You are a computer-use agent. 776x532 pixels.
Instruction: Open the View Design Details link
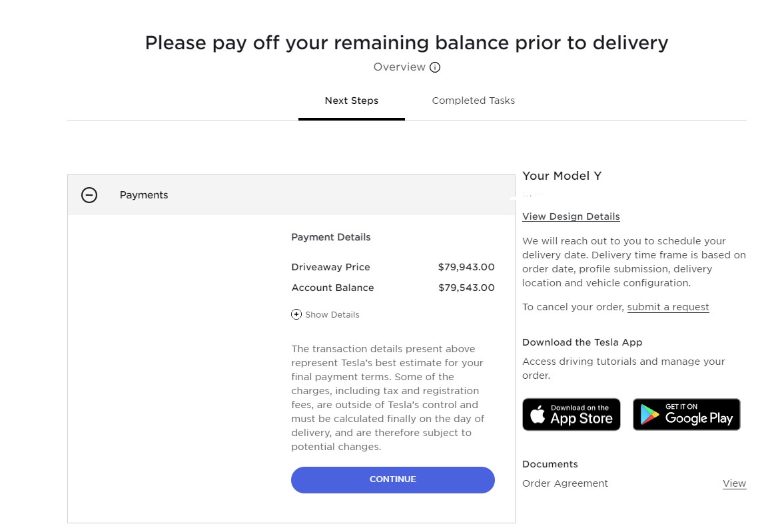[571, 216]
